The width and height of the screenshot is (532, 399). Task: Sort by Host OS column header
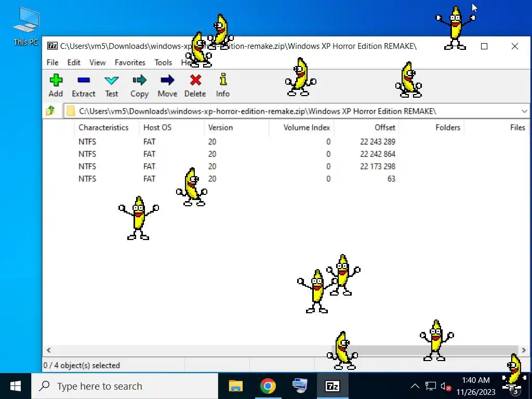tap(171, 128)
